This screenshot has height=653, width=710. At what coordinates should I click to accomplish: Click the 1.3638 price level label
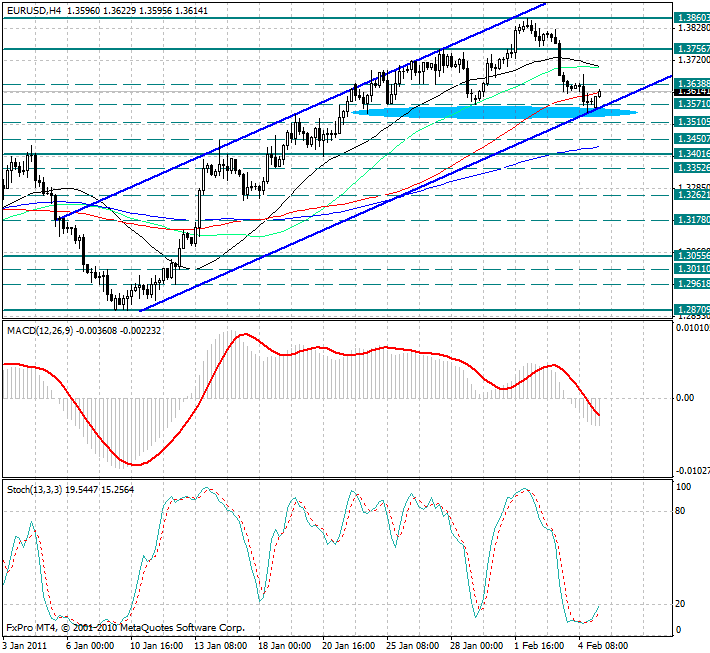click(x=692, y=83)
